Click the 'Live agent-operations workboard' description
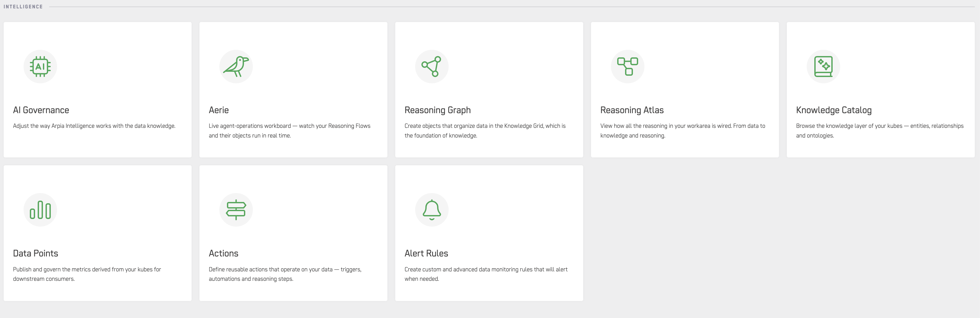Viewport: 980px width, 318px height. (x=289, y=131)
